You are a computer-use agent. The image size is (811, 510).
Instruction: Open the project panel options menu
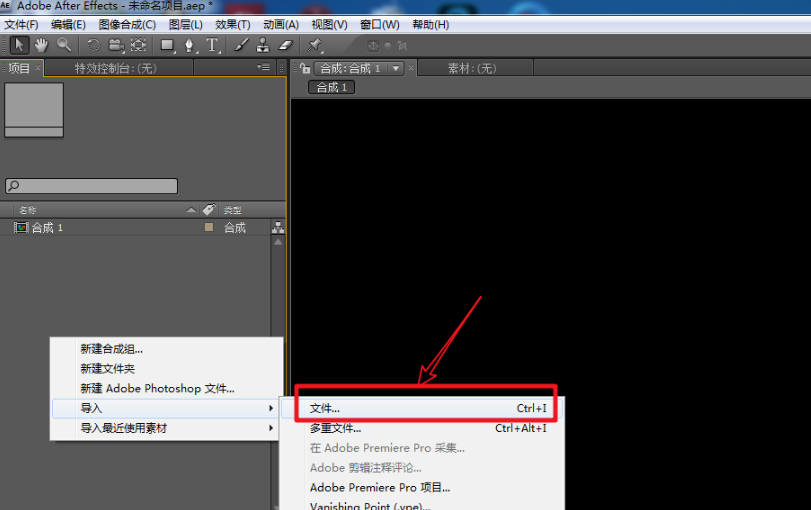pos(264,67)
